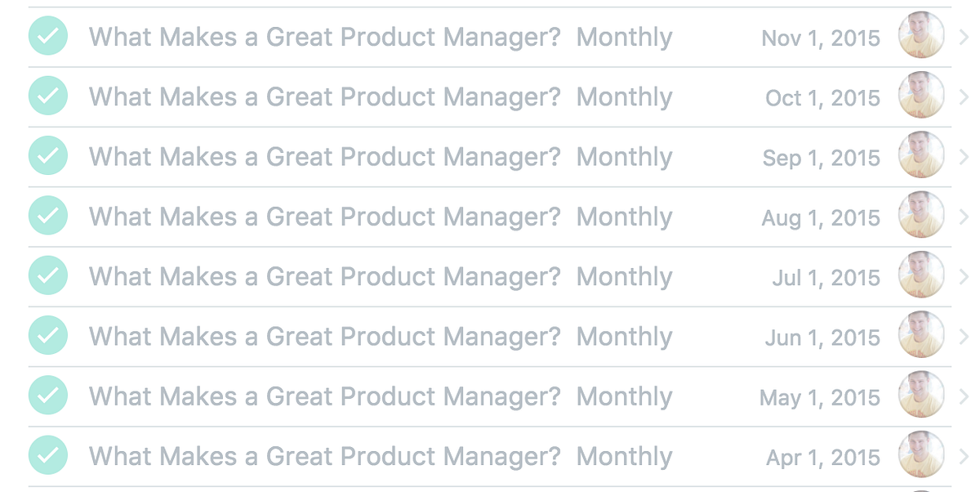This screenshot has height=492, width=980.
Task: Click the avatar photo on the Oct 1 row
Action: click(x=920, y=96)
